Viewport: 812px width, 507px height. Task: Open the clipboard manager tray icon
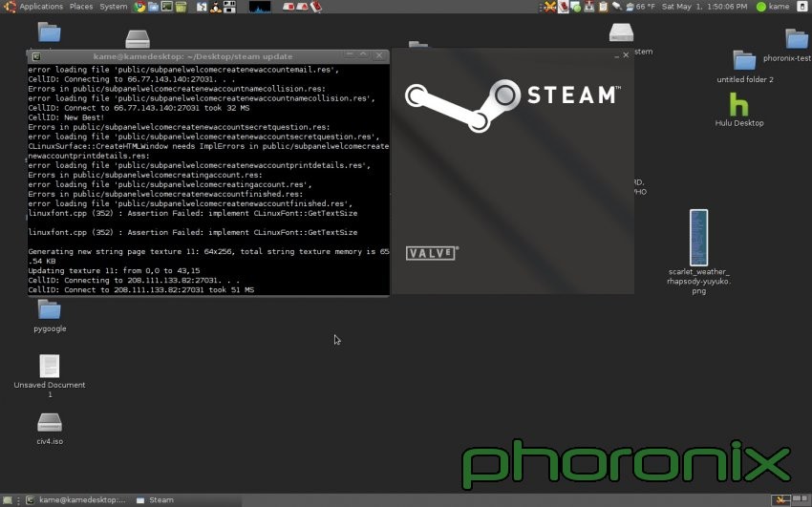(603, 7)
